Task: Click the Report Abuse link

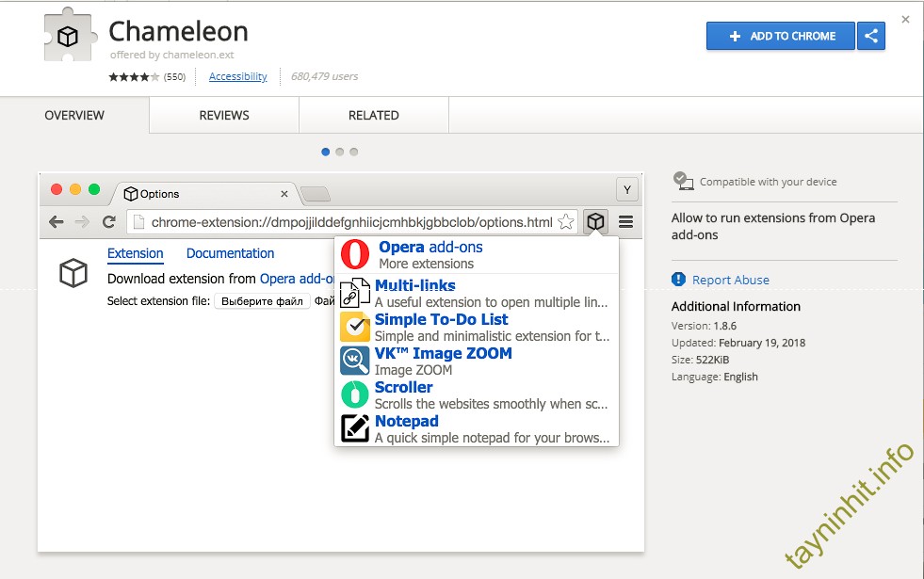Action: (x=730, y=280)
